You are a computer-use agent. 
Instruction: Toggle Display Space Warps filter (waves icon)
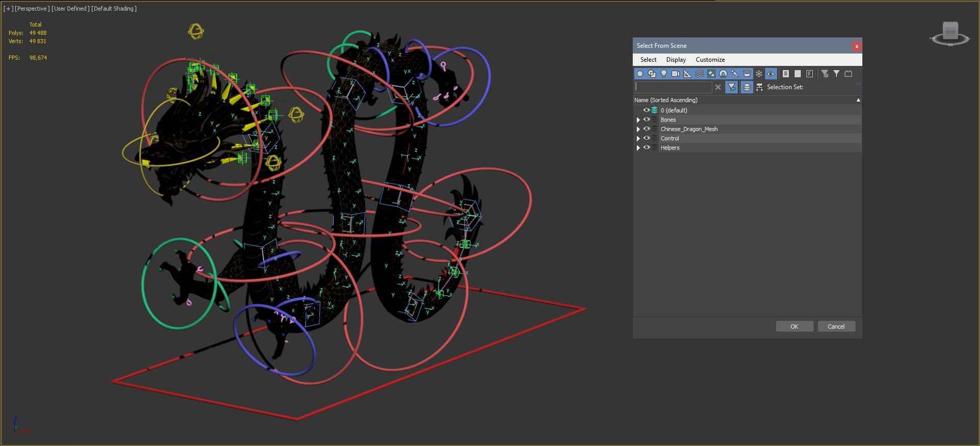[699, 74]
